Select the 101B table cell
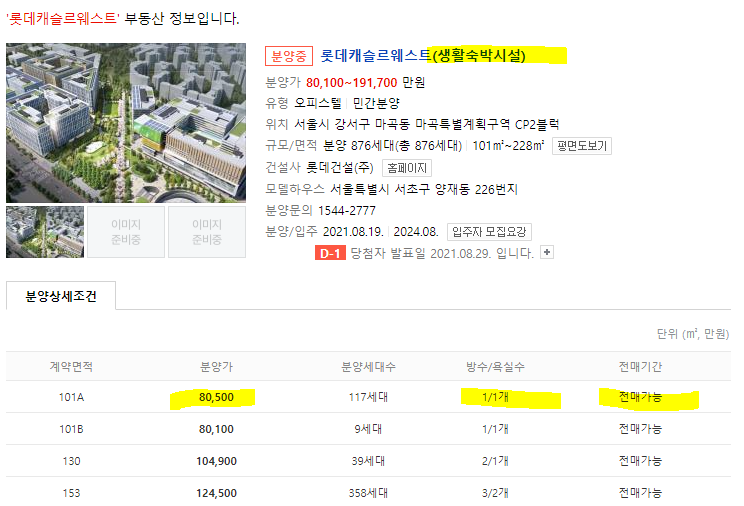 (x=71, y=429)
